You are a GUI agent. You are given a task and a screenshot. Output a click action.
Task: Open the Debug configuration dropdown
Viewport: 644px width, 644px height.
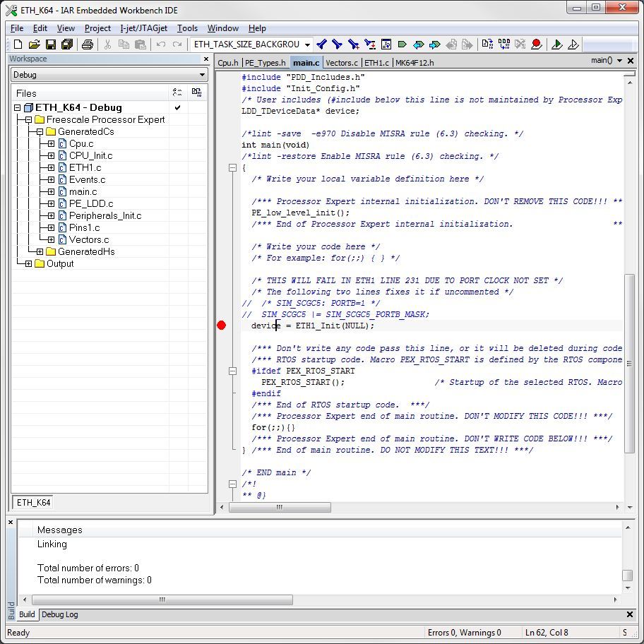tap(202, 75)
